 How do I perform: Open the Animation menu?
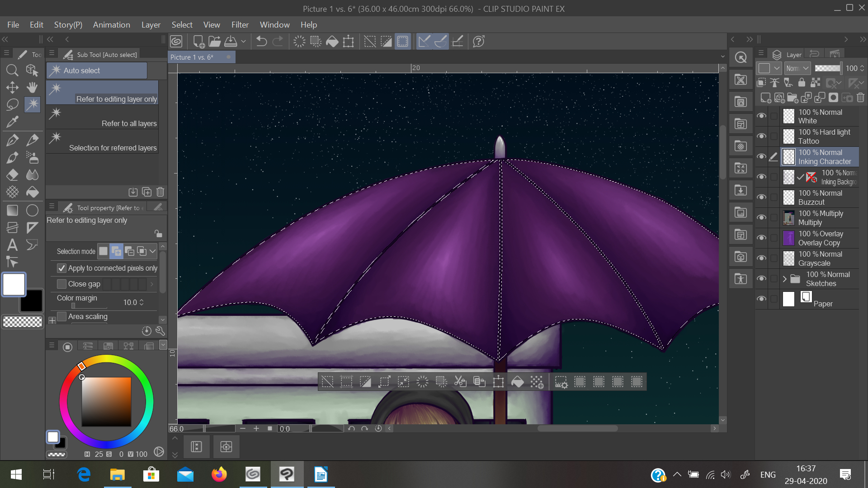111,25
